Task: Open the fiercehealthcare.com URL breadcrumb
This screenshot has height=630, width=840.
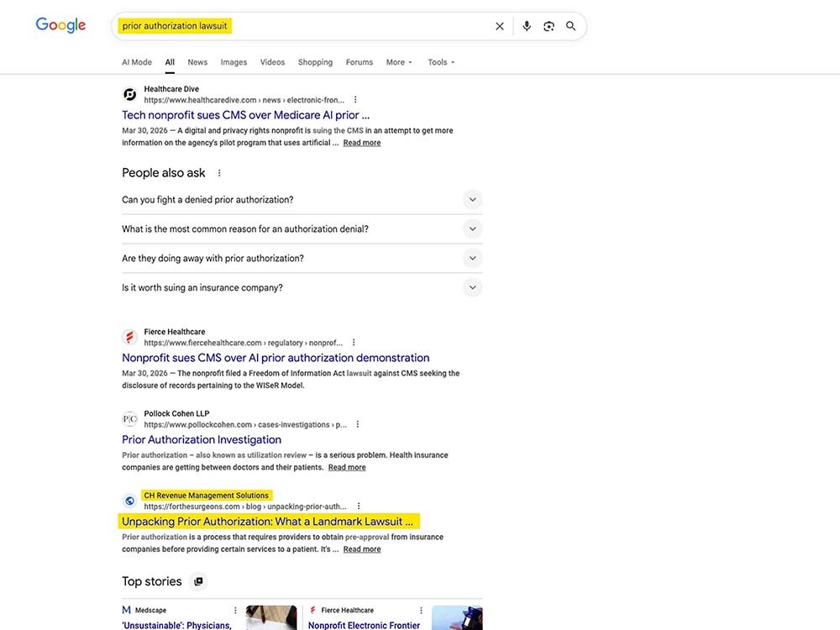Action: (244, 343)
